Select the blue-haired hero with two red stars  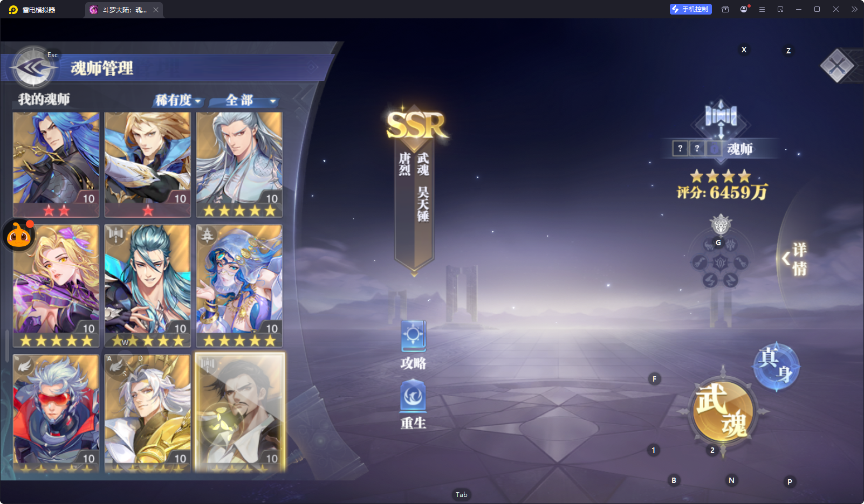[x=56, y=164]
